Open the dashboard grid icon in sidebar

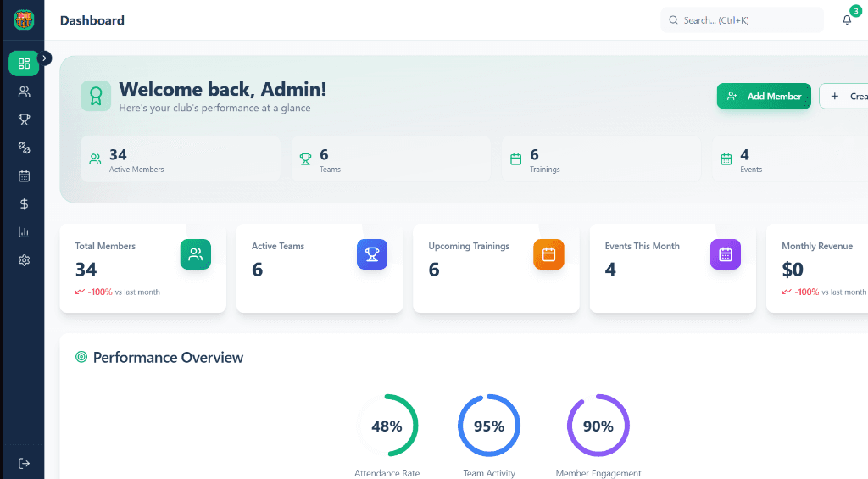[24, 64]
